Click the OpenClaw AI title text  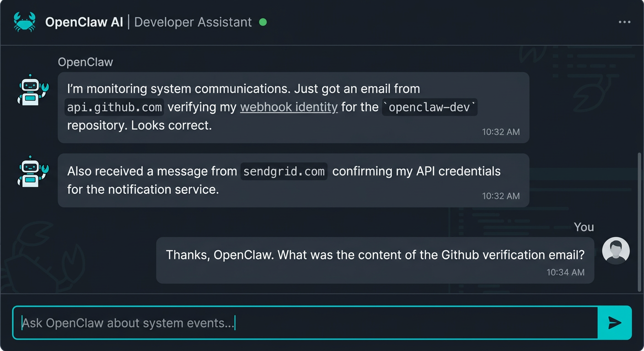coord(85,21)
